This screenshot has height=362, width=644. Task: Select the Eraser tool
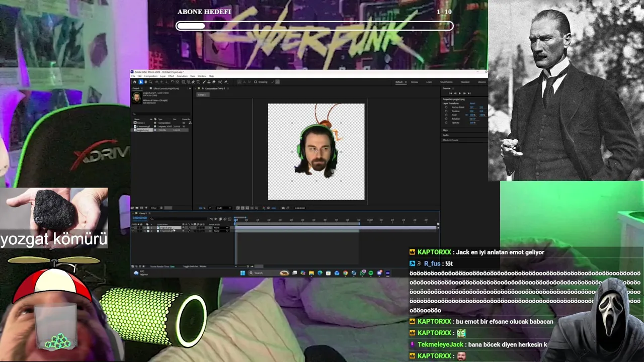point(214,82)
